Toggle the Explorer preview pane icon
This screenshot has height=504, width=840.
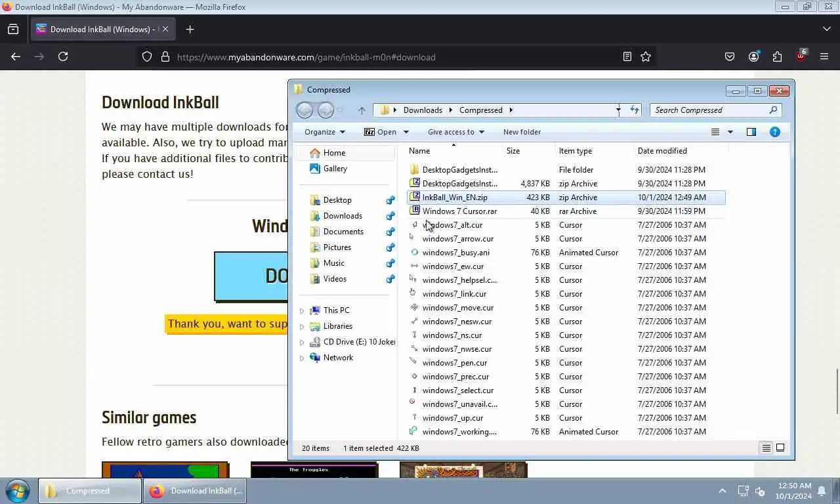[x=751, y=132]
